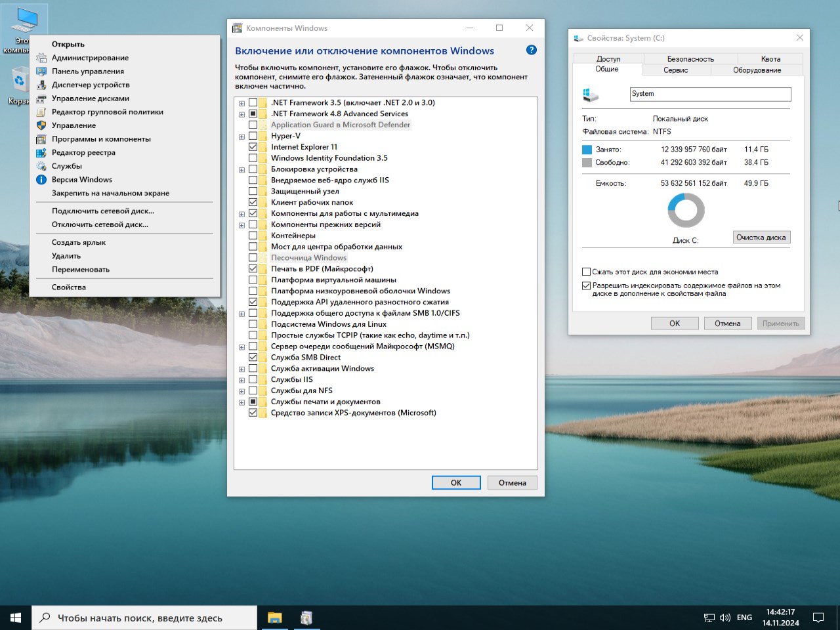
Task: Select 'Диспетчер устройств' in the context menu
Action: point(91,85)
